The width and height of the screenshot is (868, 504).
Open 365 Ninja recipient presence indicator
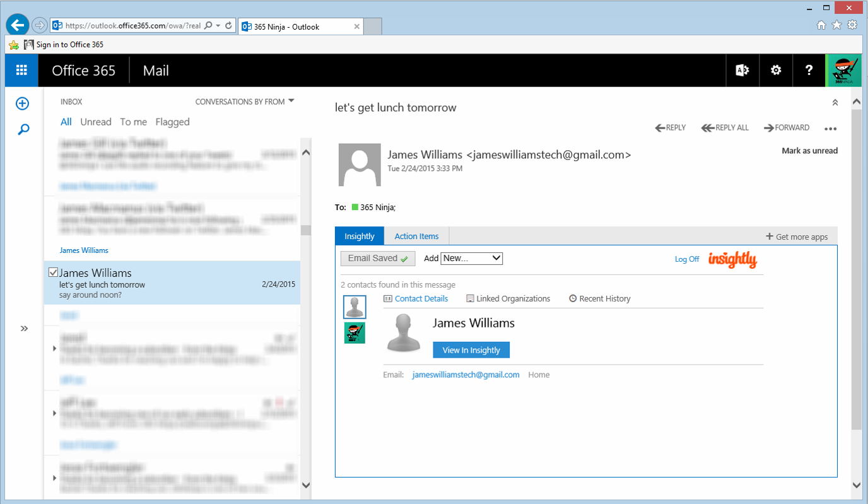coord(355,207)
